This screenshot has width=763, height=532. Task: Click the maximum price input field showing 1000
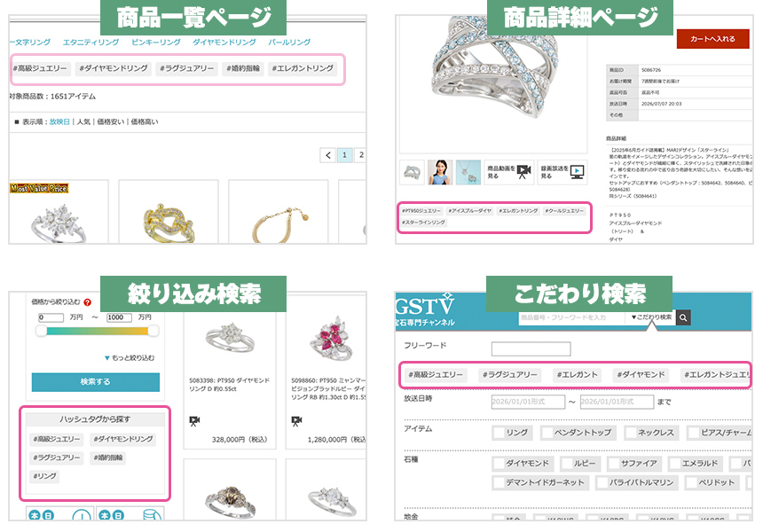119,317
